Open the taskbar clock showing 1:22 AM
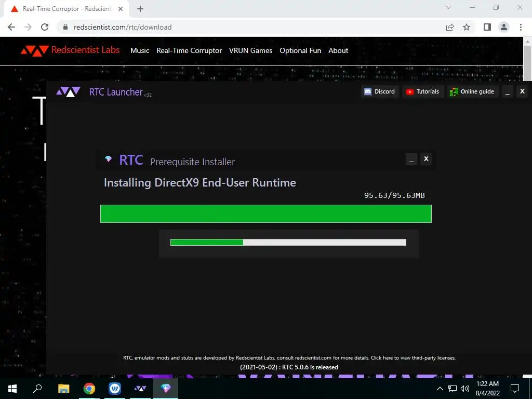The height and width of the screenshot is (399, 532). pos(487,389)
